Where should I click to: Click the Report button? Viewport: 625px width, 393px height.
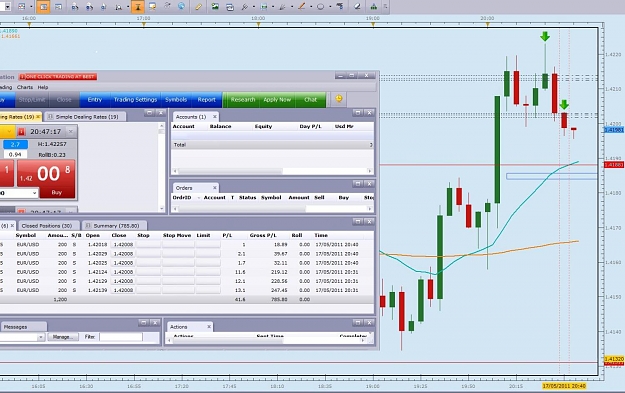pyautogui.click(x=206, y=100)
